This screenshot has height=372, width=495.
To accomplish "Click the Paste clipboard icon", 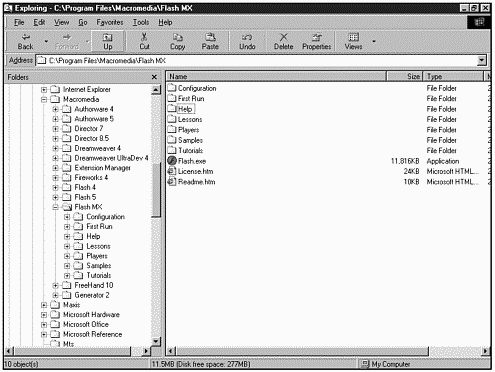I will (210, 37).
